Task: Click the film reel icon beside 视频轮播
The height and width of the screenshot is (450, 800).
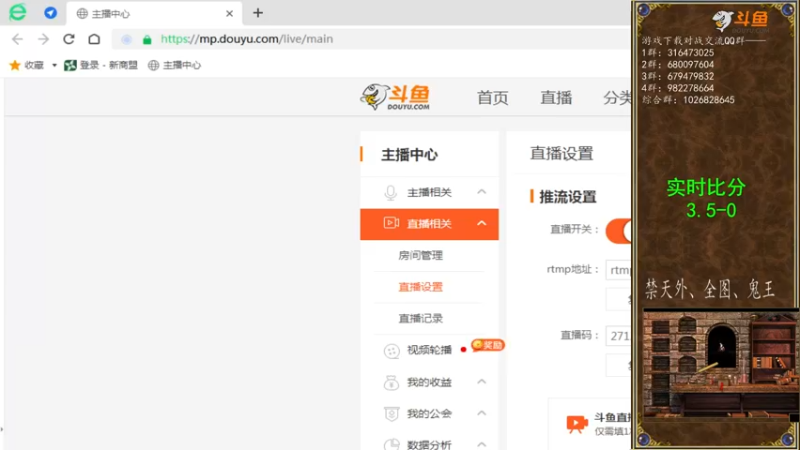Action: (x=391, y=351)
